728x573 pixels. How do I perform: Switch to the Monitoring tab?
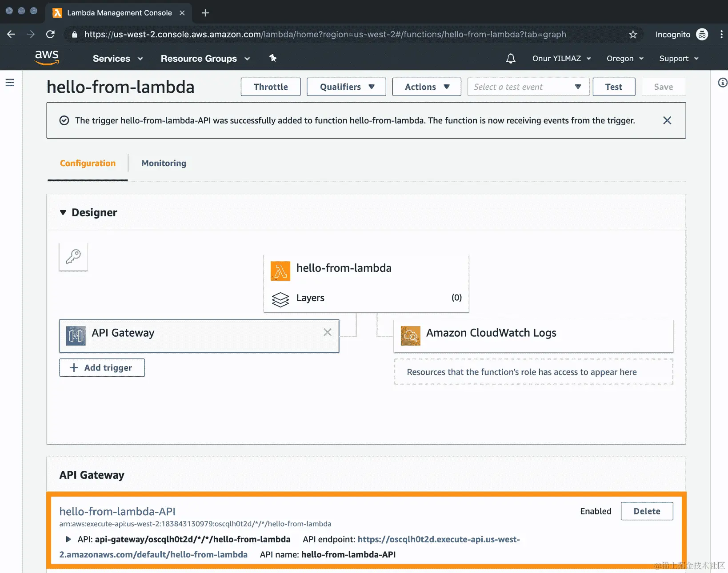click(163, 163)
